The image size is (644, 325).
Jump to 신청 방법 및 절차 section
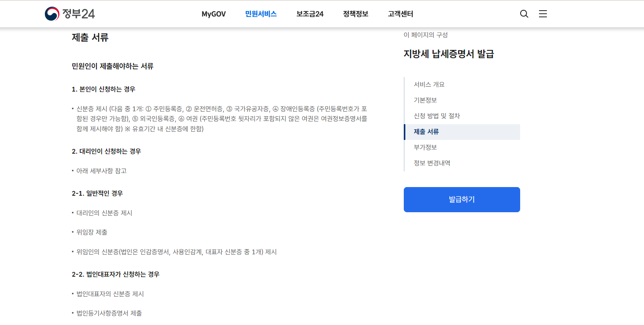coord(436,116)
